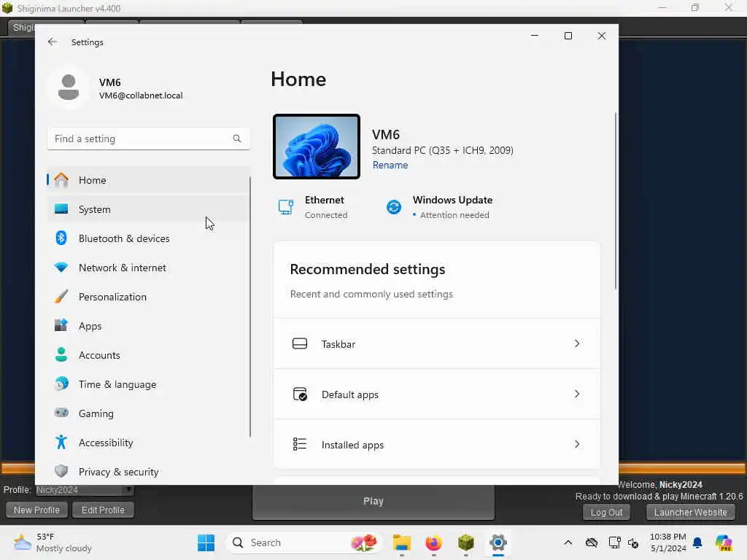Open the Accounts settings page
The image size is (747, 560).
point(147,355)
